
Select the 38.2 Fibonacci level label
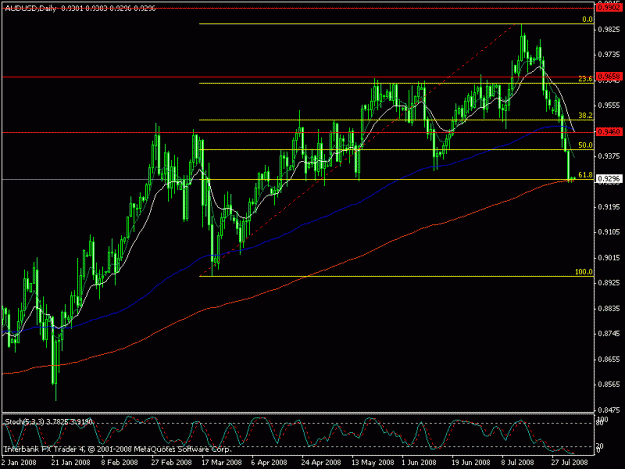coord(585,116)
